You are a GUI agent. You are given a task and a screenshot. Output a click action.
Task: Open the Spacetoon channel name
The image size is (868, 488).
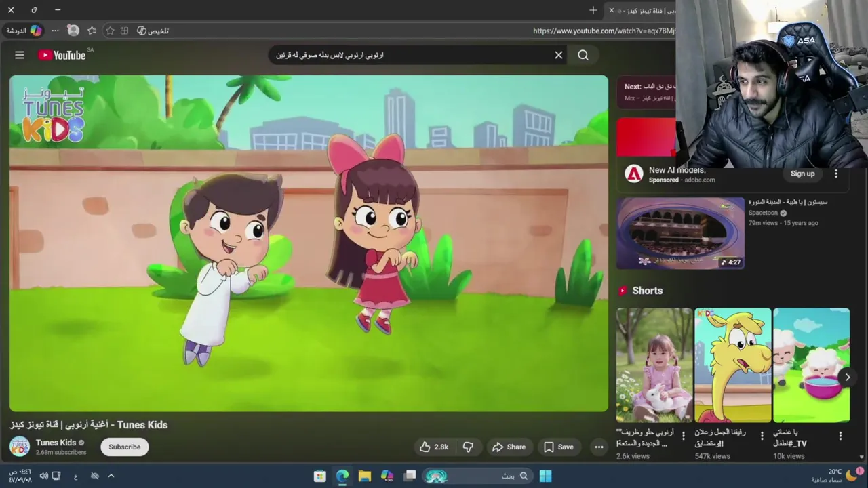pyautogui.click(x=763, y=213)
